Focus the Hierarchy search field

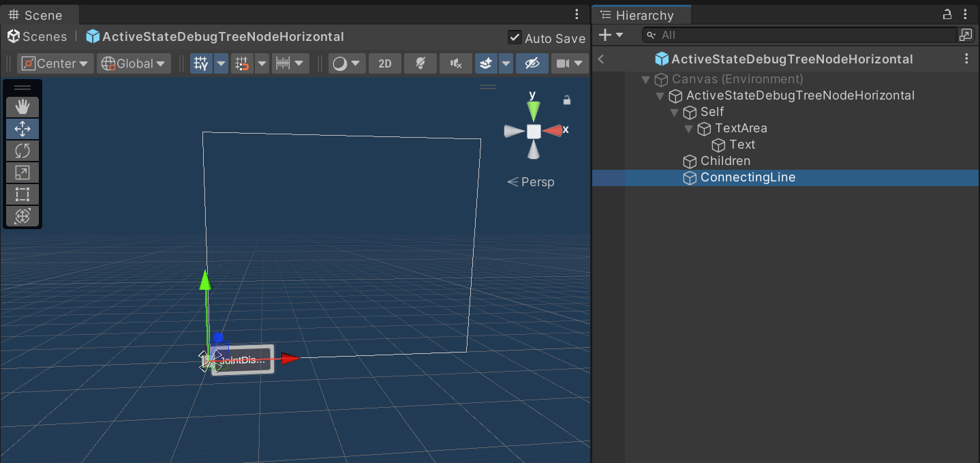point(800,35)
